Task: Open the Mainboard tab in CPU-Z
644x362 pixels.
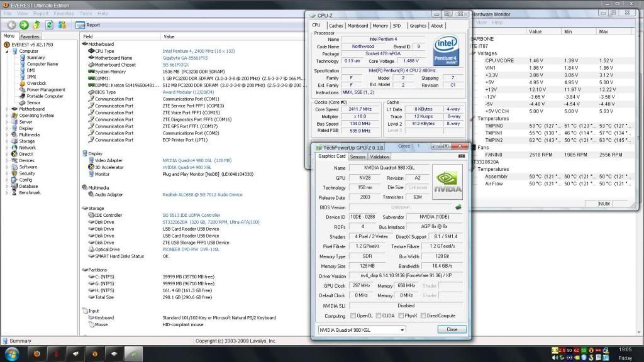Action: tap(358, 26)
